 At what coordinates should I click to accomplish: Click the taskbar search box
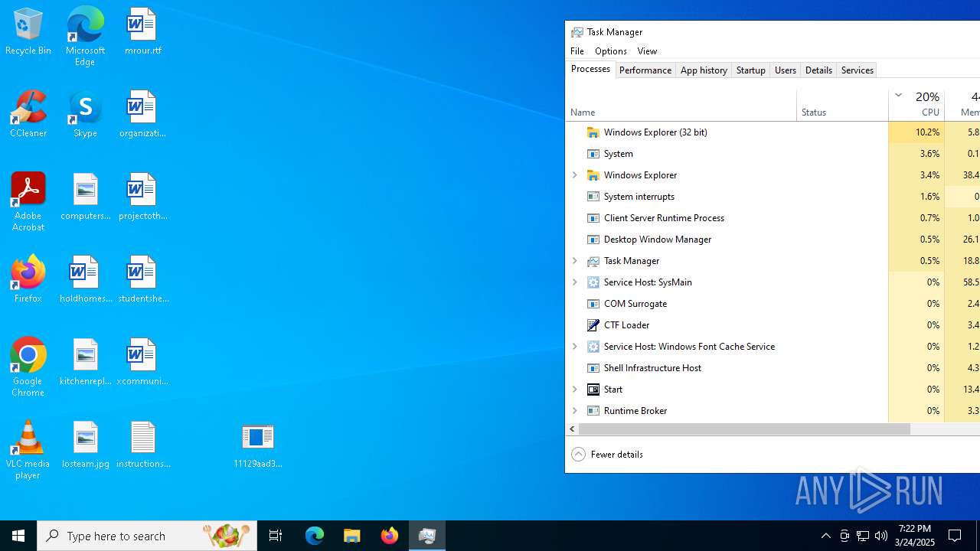(147, 536)
